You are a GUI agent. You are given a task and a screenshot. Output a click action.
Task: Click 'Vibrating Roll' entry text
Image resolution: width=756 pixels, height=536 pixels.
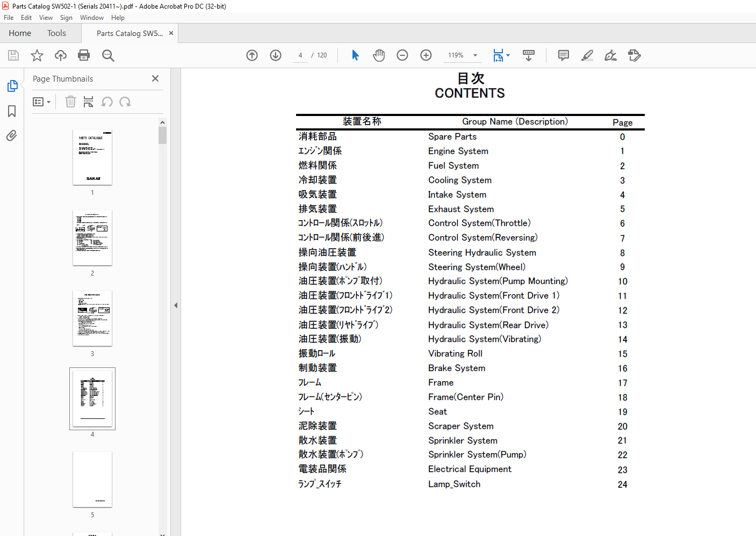tap(455, 354)
